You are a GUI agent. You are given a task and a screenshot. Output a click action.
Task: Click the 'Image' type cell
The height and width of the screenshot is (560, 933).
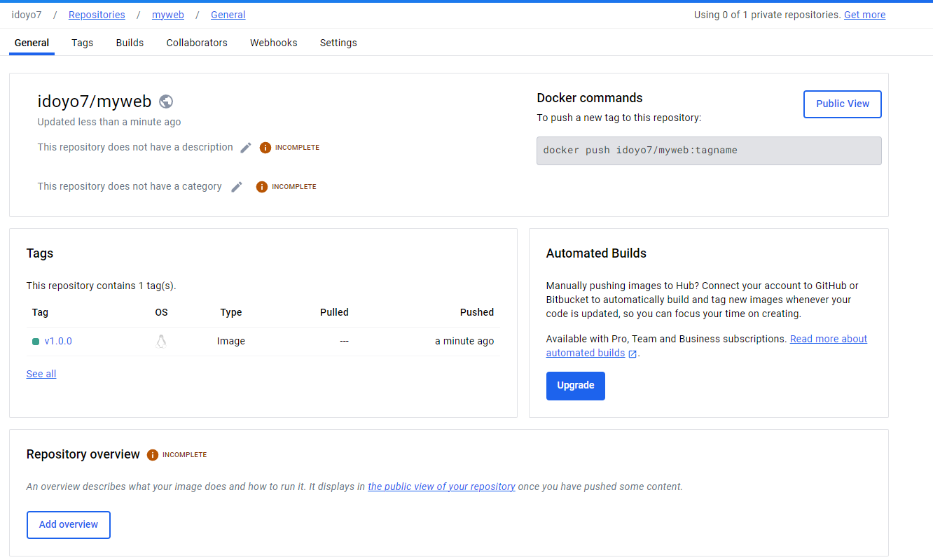click(231, 342)
